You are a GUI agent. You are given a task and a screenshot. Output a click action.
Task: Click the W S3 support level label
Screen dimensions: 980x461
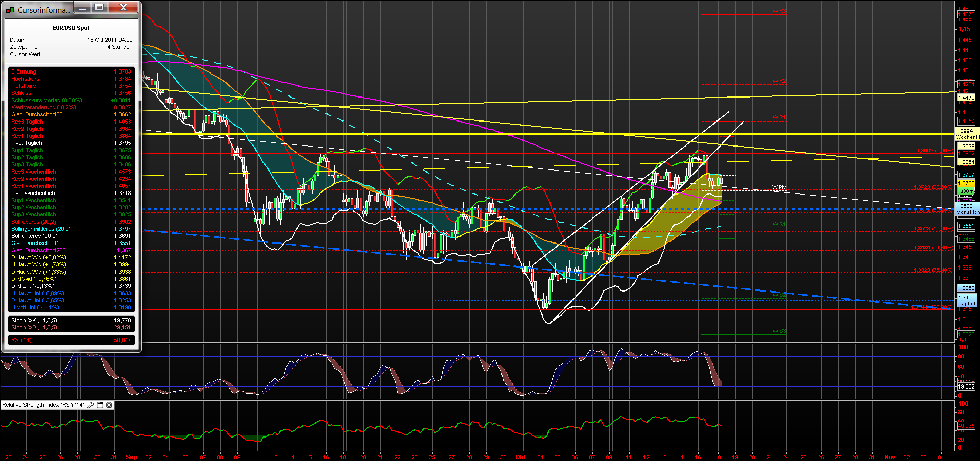pyautogui.click(x=779, y=331)
